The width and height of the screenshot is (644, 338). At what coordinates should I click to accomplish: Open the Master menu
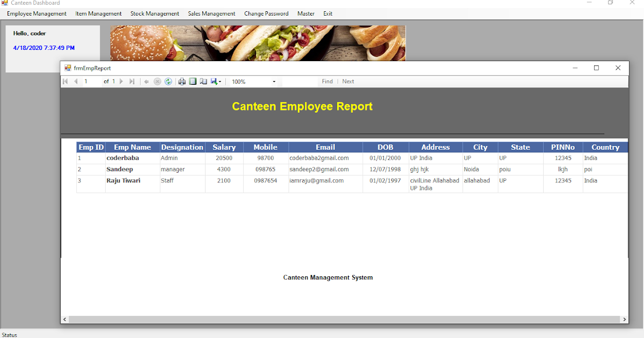pyautogui.click(x=305, y=13)
